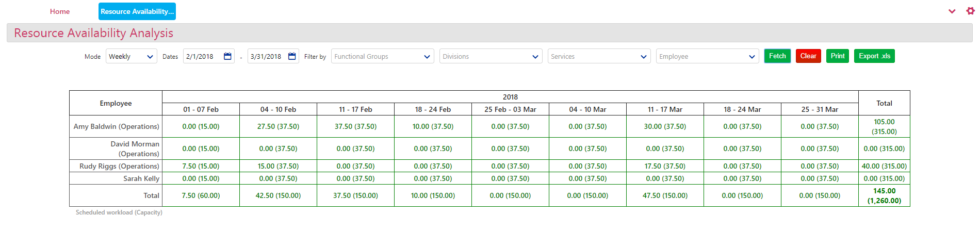Select the Resource Availability tab
The width and height of the screenshot is (980, 248).
point(137,11)
